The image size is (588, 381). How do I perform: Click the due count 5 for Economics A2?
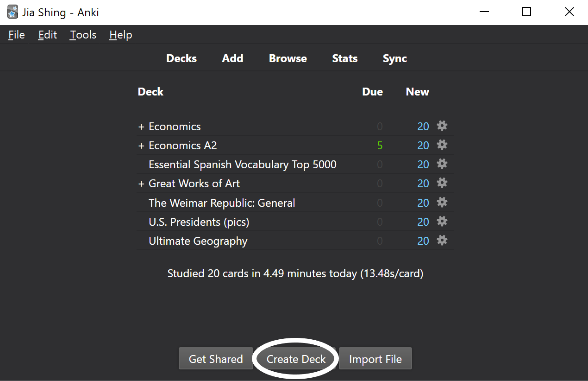pos(380,146)
